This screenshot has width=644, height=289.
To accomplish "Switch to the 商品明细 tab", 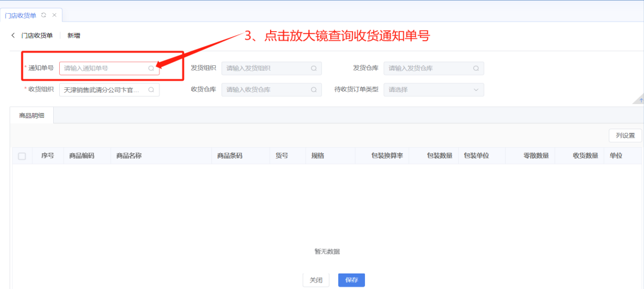I will (x=32, y=115).
